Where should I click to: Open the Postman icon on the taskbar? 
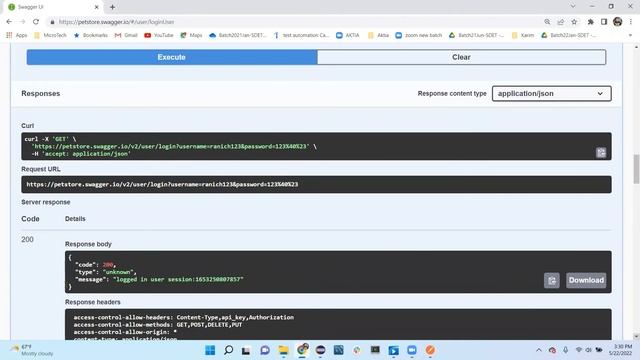pos(430,350)
